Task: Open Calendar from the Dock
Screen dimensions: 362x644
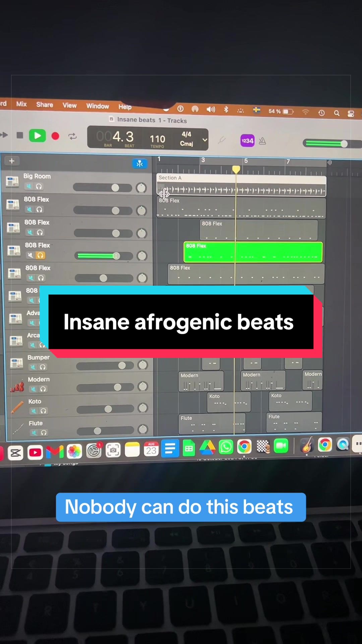Action: coord(151,449)
